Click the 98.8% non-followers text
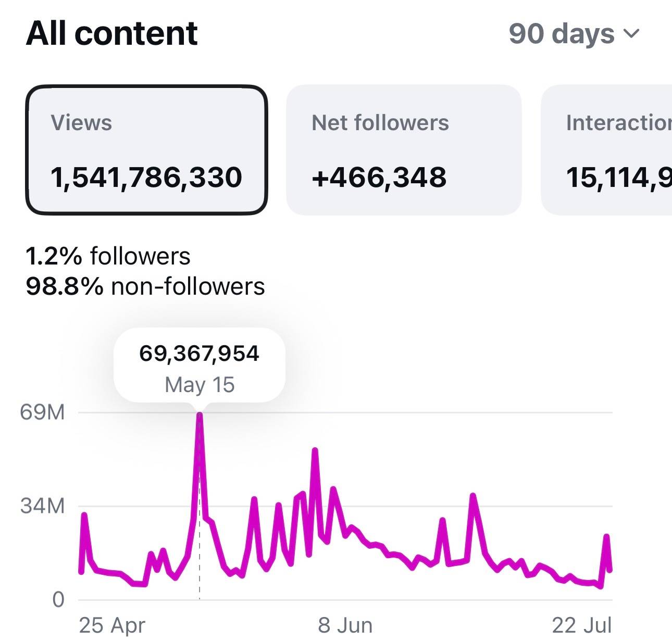672x642 pixels. tap(145, 286)
